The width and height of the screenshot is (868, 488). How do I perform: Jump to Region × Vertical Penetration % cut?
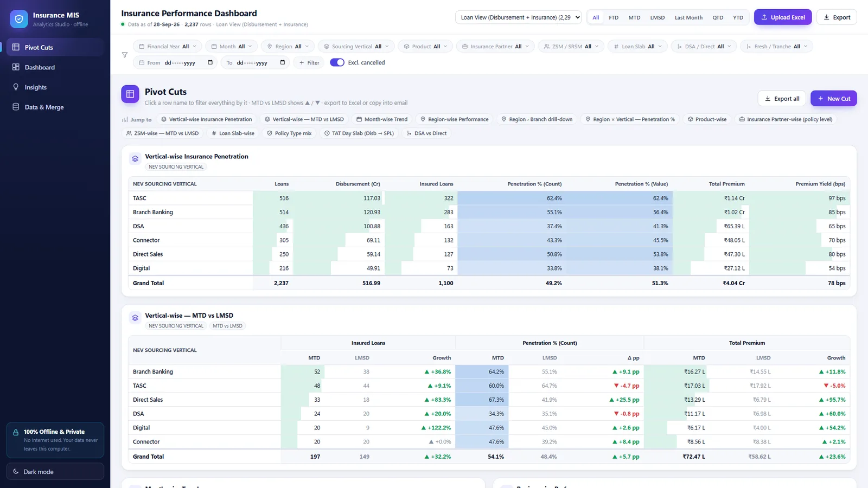pyautogui.click(x=630, y=119)
